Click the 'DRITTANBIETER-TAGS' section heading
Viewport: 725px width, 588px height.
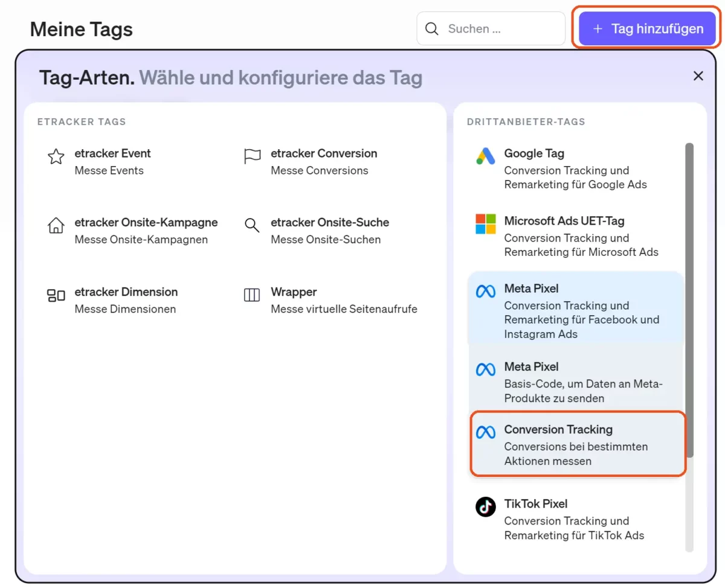pyautogui.click(x=526, y=122)
